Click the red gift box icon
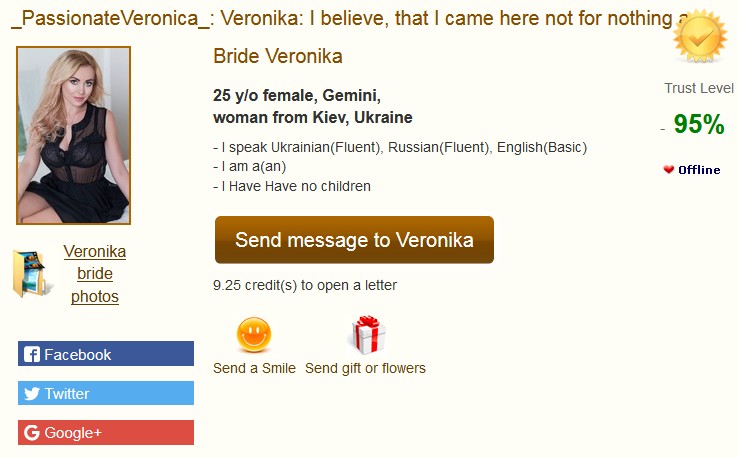Image resolution: width=737 pixels, height=458 pixels. [x=368, y=335]
